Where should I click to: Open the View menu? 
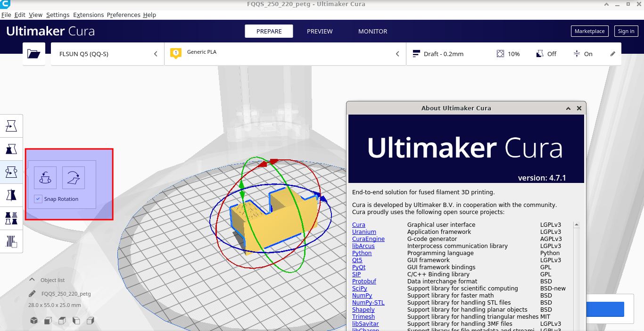(35, 15)
